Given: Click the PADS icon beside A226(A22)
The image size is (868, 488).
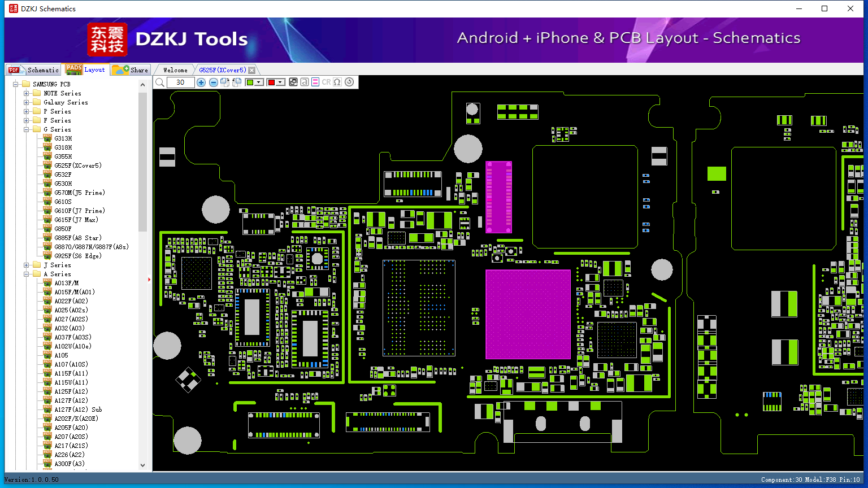Looking at the screenshot, I should [x=47, y=455].
